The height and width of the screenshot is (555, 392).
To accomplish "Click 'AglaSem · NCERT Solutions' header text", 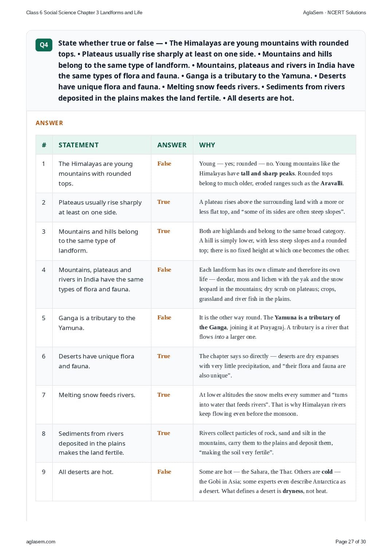I will pyautogui.click(x=334, y=12).
